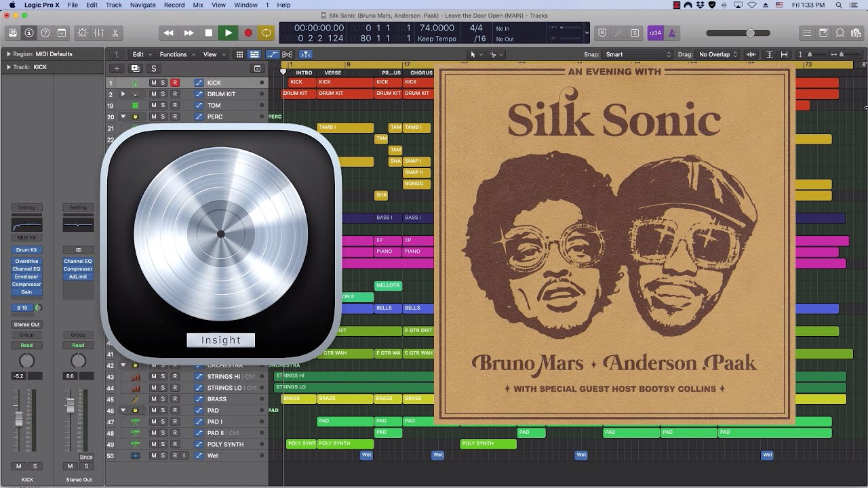Click the Bnce button on Stereo Out

86,457
